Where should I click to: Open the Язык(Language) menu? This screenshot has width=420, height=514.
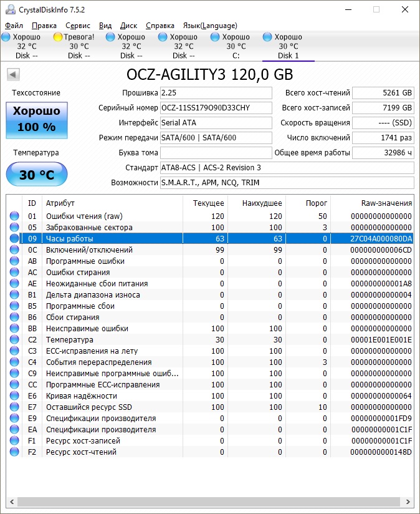(210, 26)
